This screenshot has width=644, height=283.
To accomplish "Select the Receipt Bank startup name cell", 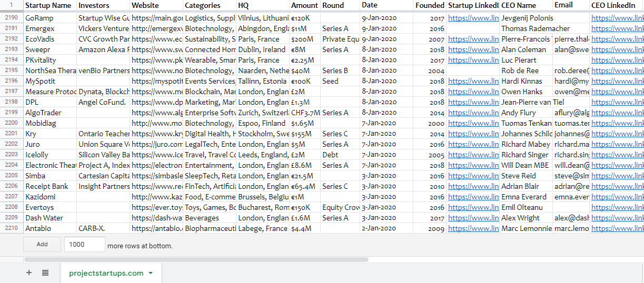I will [50, 186].
